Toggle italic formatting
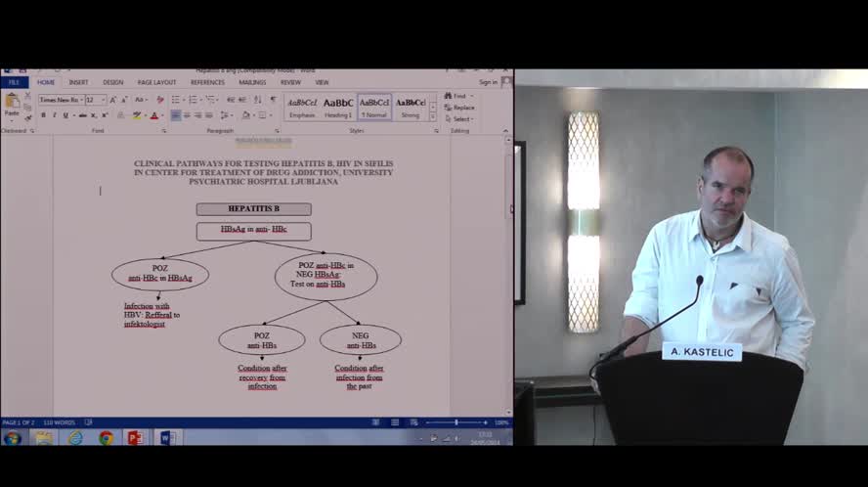This screenshot has height=487, width=868. coord(54,115)
